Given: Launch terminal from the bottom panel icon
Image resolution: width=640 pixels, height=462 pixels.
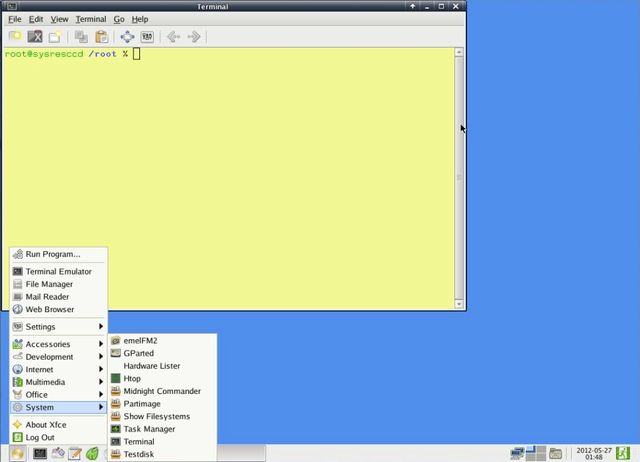Looking at the screenshot, I should tap(40, 453).
